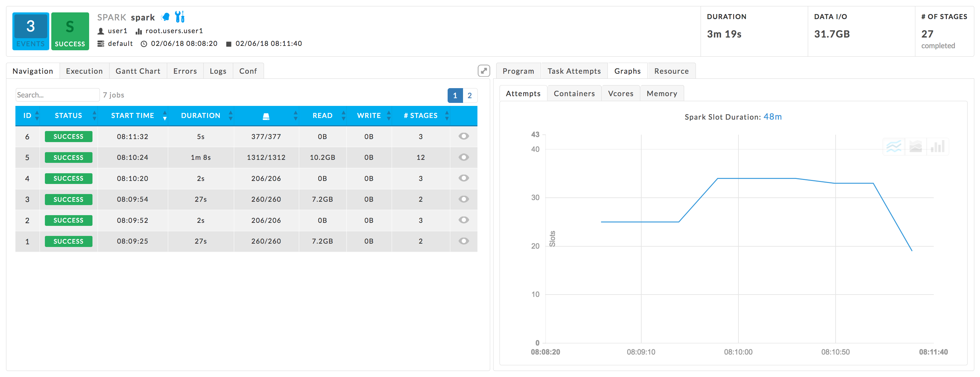Click SUCCESS status of job 1
Viewport: 980px width, 377px height.
(x=68, y=241)
